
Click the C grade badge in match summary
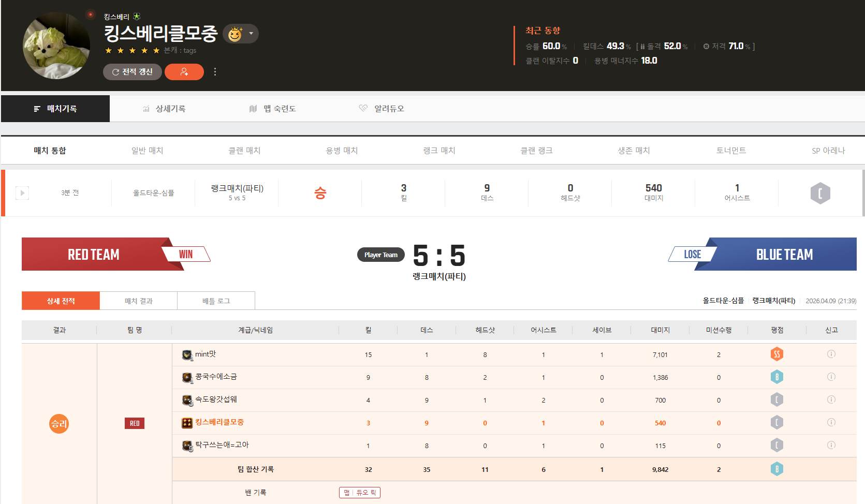820,193
